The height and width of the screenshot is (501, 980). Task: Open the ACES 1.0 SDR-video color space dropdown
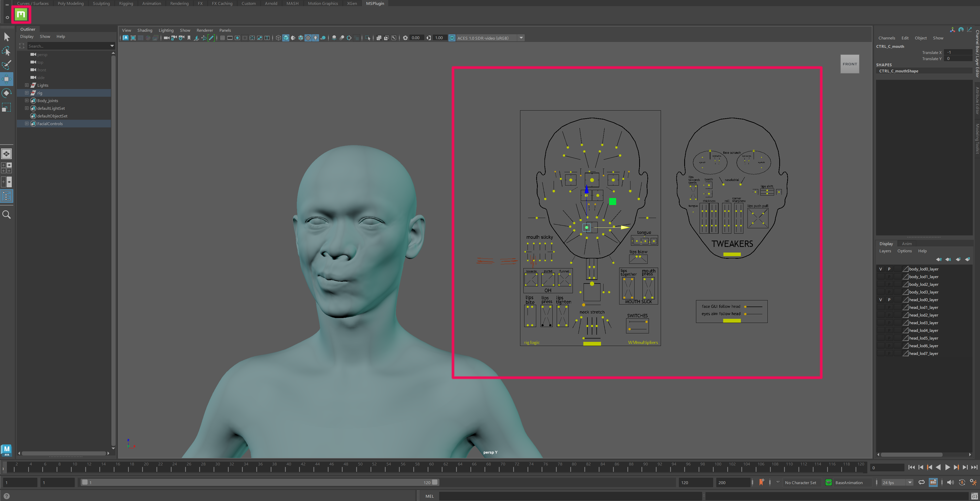[x=521, y=38]
